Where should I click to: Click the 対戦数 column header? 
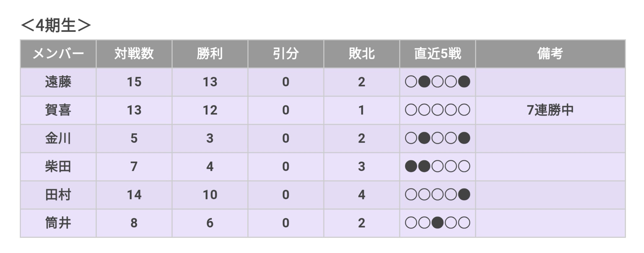point(134,54)
